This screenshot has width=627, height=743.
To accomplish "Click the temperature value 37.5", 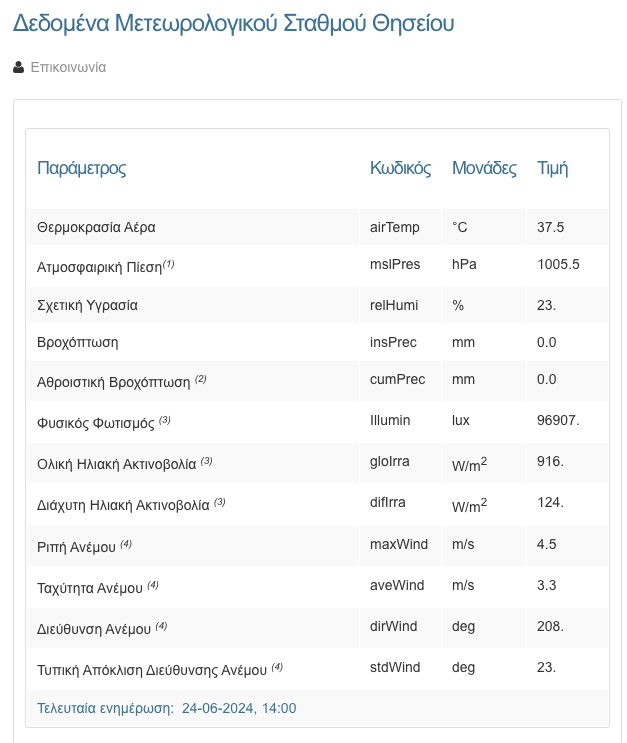I will 550,227.
